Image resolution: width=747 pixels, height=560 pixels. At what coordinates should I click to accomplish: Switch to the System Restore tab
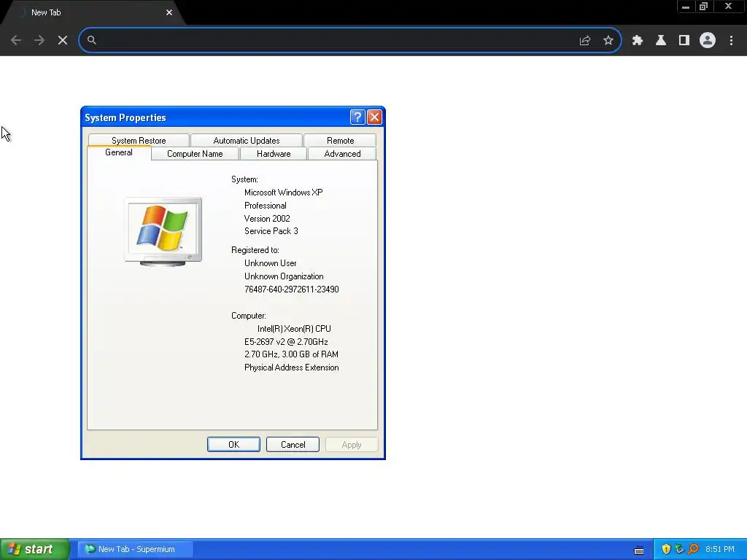(x=139, y=141)
